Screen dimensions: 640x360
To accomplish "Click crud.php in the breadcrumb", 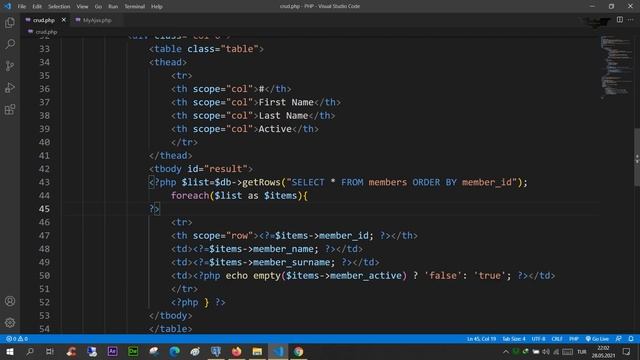I will [x=46, y=32].
